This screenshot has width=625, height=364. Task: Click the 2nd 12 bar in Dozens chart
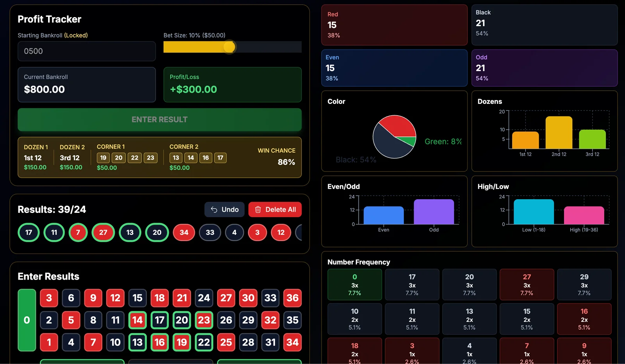point(559,132)
